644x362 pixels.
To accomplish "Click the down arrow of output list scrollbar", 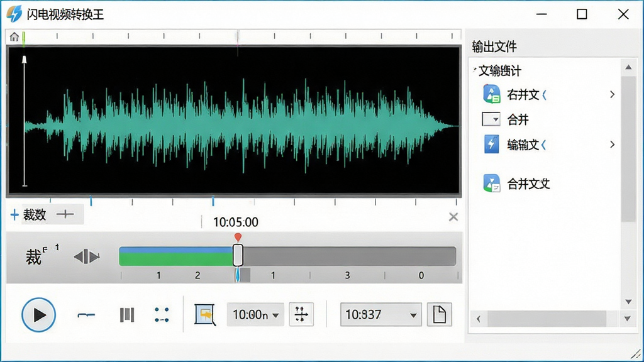I will click(x=628, y=302).
